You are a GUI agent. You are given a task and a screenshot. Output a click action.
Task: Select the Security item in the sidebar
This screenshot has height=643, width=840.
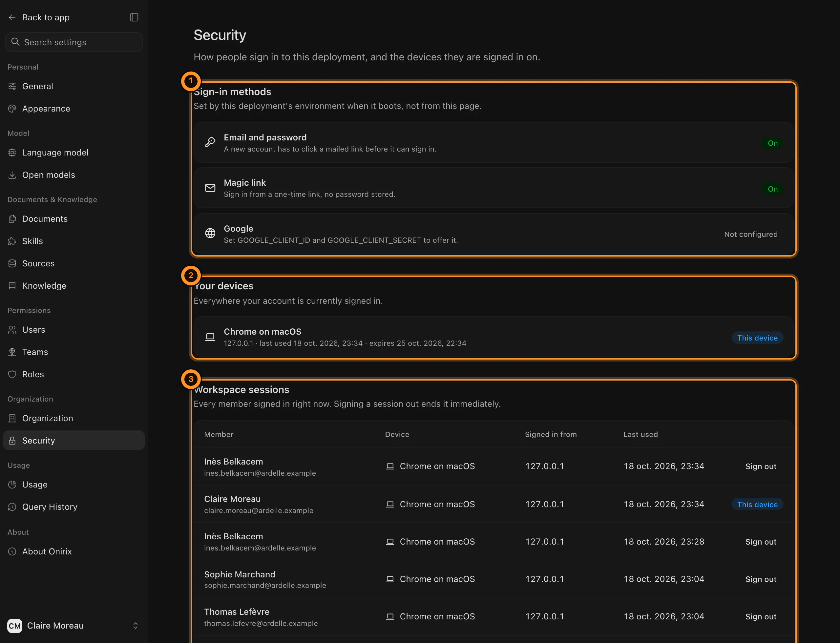(74, 441)
